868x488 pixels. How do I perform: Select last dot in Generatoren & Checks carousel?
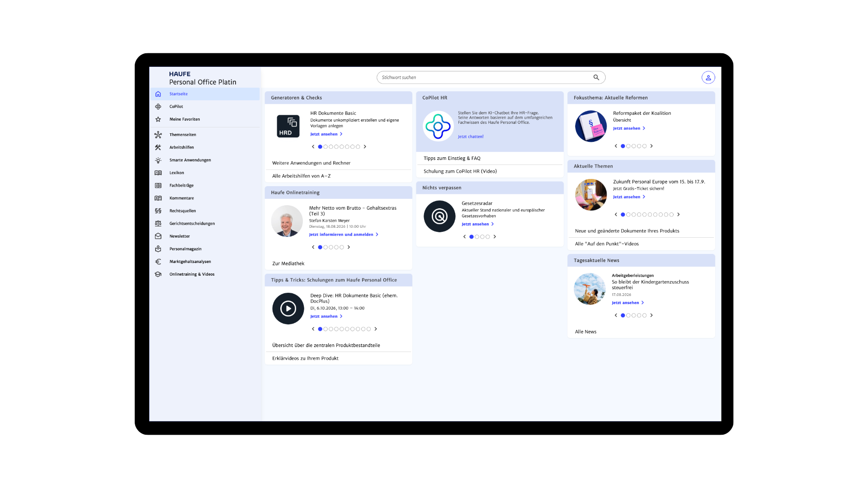pos(358,147)
